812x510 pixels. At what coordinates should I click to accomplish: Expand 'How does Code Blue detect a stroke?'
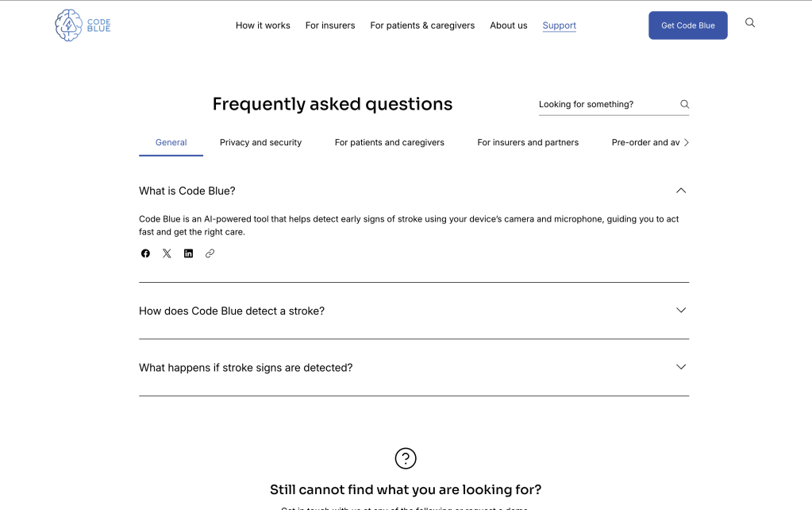tap(680, 311)
